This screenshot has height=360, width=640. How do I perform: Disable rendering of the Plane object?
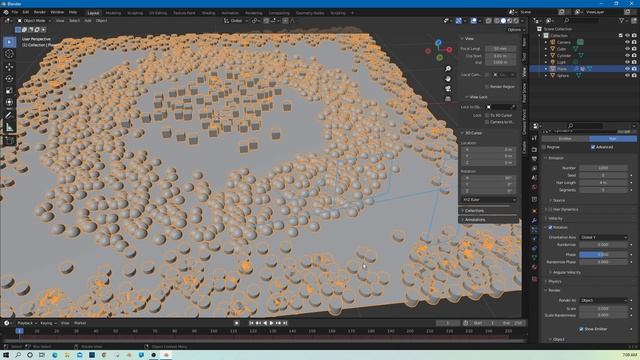point(634,69)
